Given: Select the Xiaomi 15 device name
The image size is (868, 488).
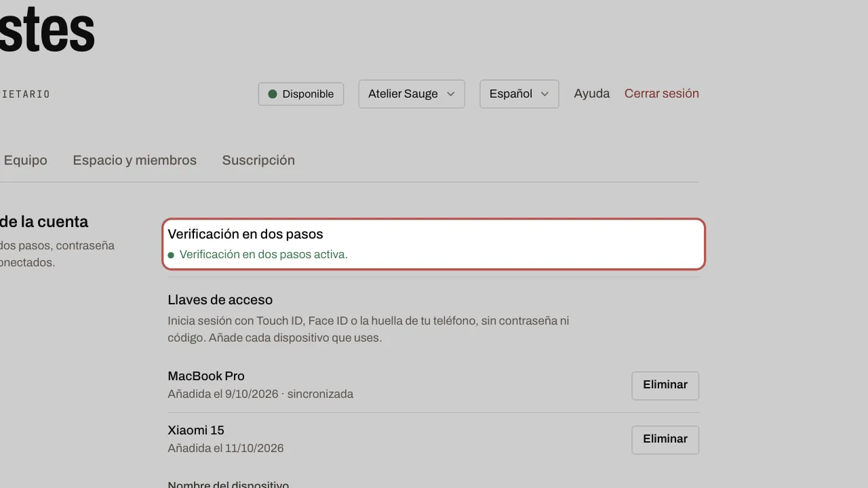Looking at the screenshot, I should click(196, 430).
